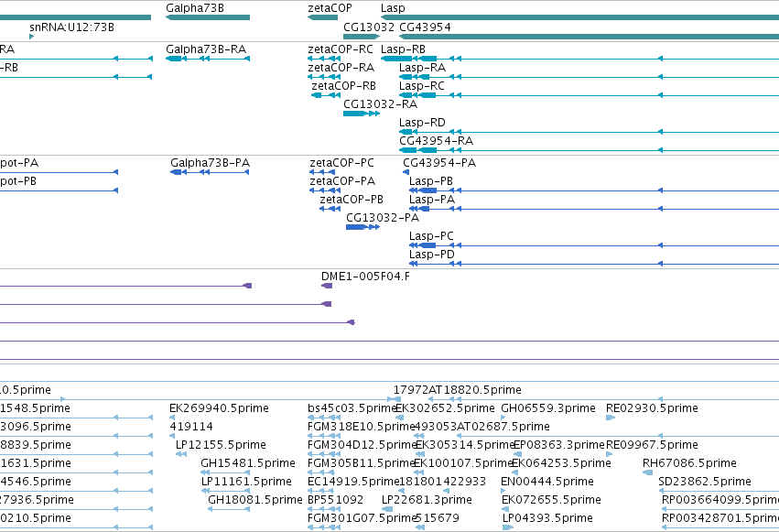779x532 pixels.
Task: Select the LP12155.5prime EST label
Action: pos(221,445)
